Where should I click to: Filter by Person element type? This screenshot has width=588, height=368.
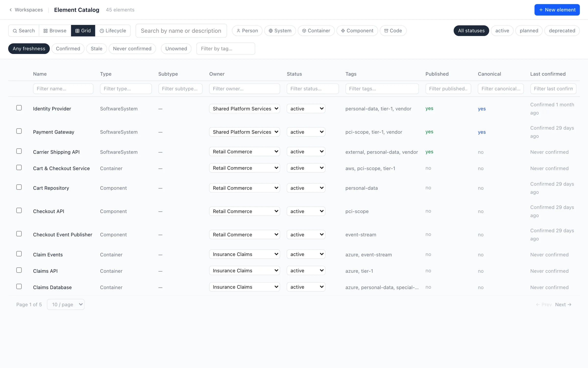[x=247, y=31]
